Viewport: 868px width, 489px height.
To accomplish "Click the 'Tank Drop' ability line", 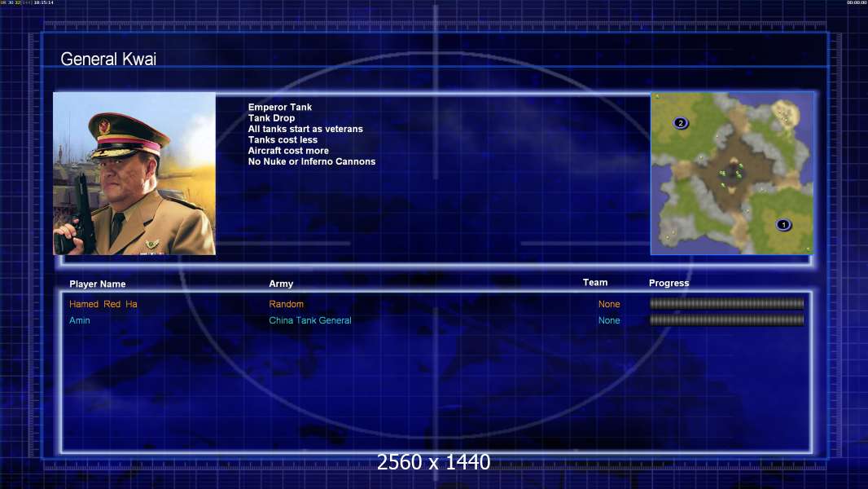I will tap(271, 118).
